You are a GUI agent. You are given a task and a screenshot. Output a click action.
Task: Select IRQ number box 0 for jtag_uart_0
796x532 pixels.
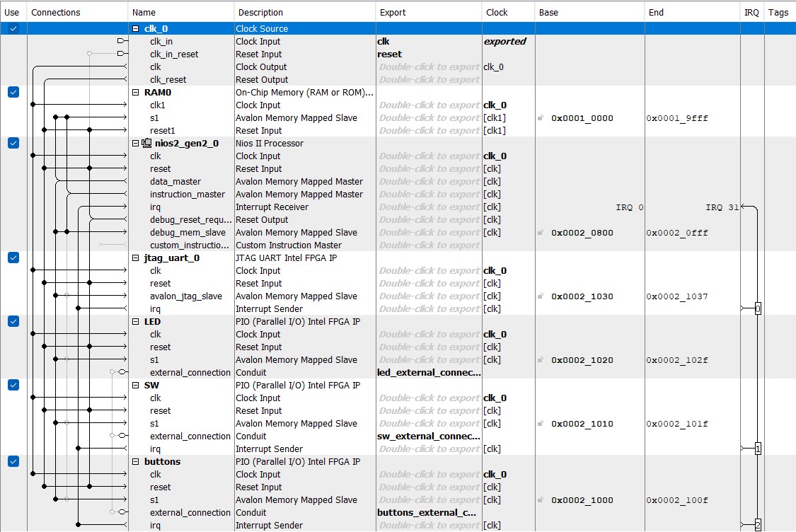[x=758, y=308]
